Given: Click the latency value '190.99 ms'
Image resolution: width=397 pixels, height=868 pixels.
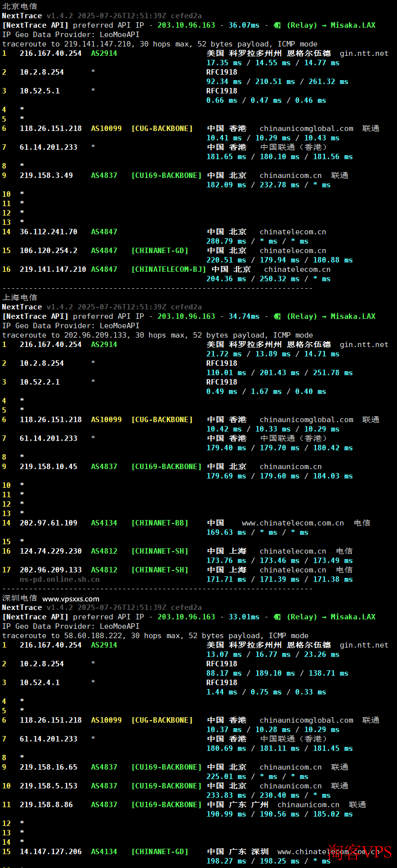Looking at the screenshot, I should pos(226,814).
